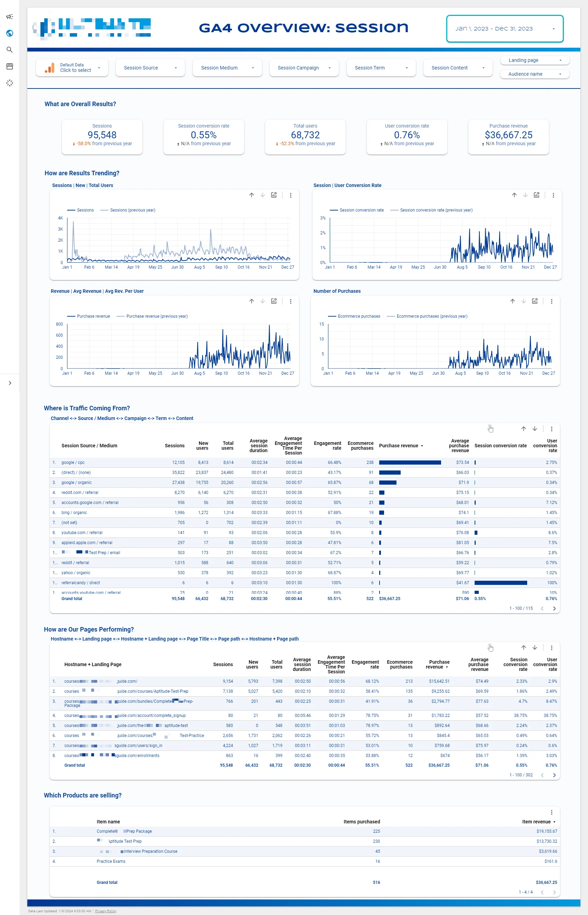This screenshot has width=588, height=915.
Task: Click referralcandy / direct session conversion bar
Action: tap(501, 582)
